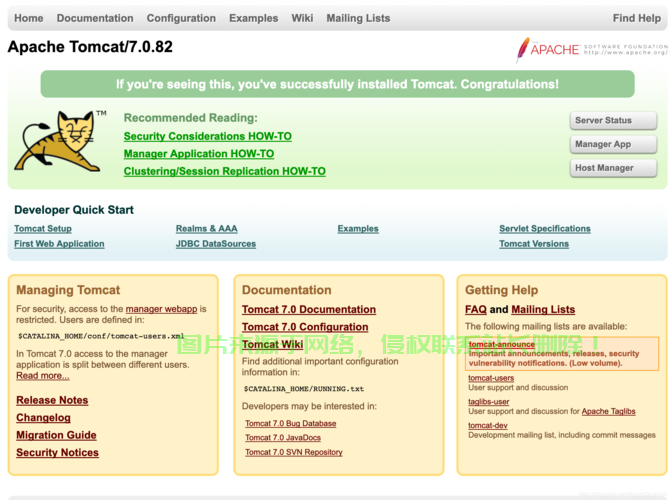Visit the Apache Taglibs link
The width and height of the screenshot is (670, 500).
coord(608,411)
